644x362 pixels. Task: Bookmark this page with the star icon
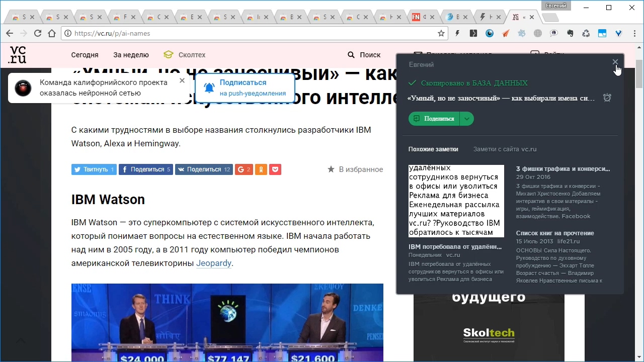[x=441, y=33]
